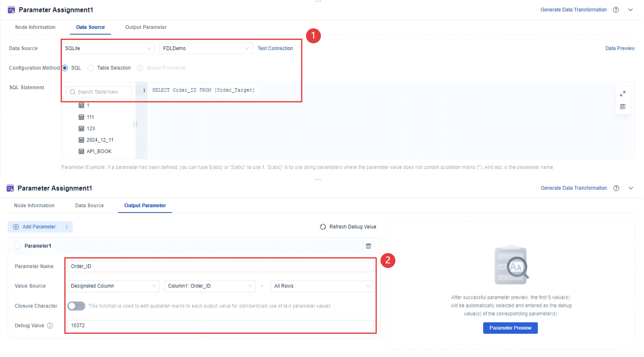Image resolution: width=644 pixels, height=357 pixels.
Task: Select the Stored Procedure radio option
Action: coord(140,68)
